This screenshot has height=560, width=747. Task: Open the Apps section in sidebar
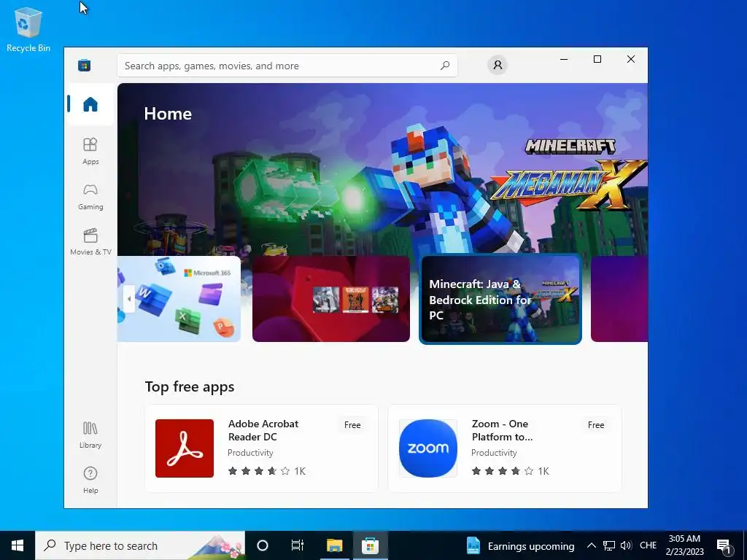(x=90, y=151)
